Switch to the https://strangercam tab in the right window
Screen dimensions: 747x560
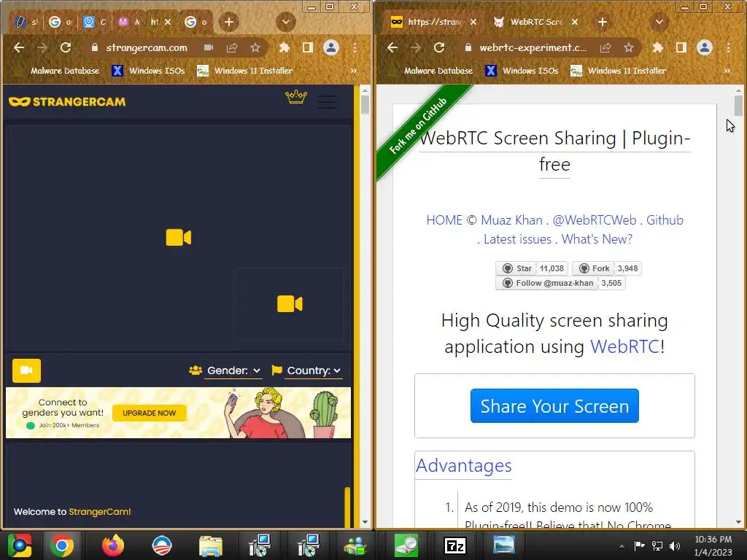[x=434, y=22]
